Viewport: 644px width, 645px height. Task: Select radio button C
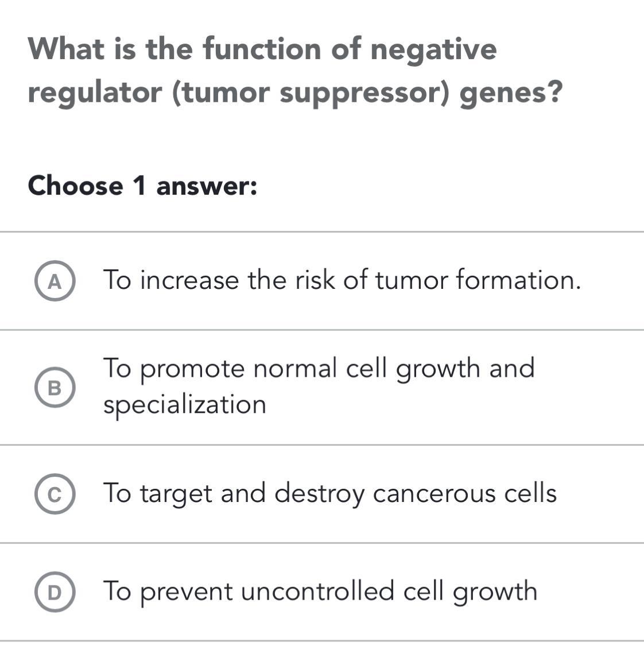click(x=55, y=494)
